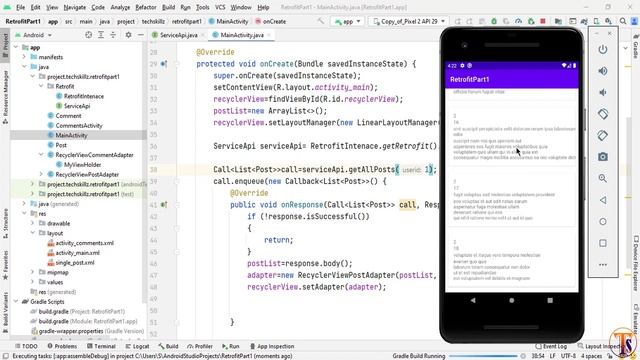Click emulator panel Home circle icon

pyautogui.click(x=602, y=222)
